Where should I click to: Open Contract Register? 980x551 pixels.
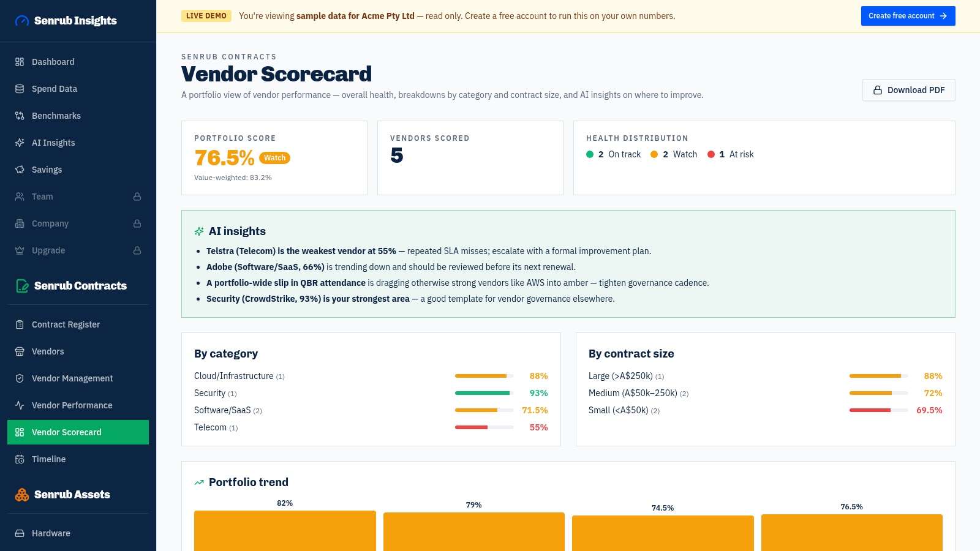tap(78, 324)
